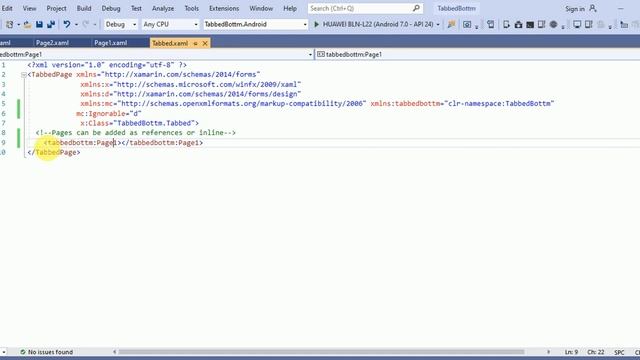Image resolution: width=640 pixels, height=360 pixels.
Task: Open the right tabbedbottm:Page1 member dropdown
Action: pyautogui.click(x=478, y=54)
